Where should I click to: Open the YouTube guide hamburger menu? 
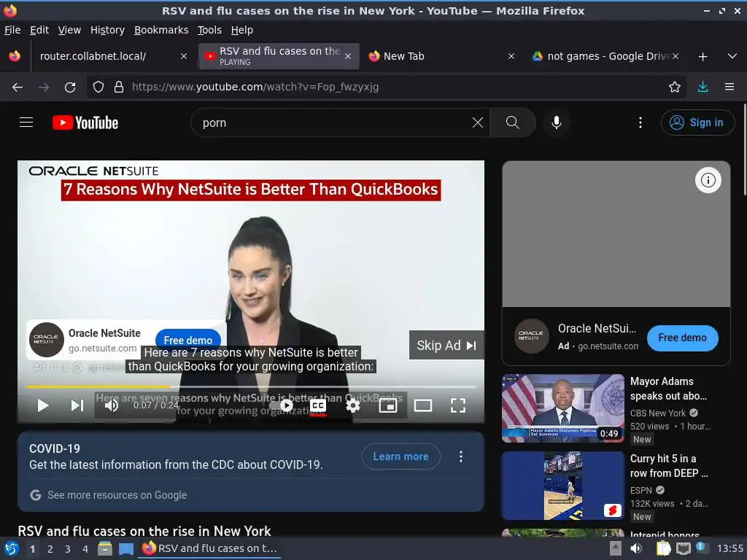point(26,122)
